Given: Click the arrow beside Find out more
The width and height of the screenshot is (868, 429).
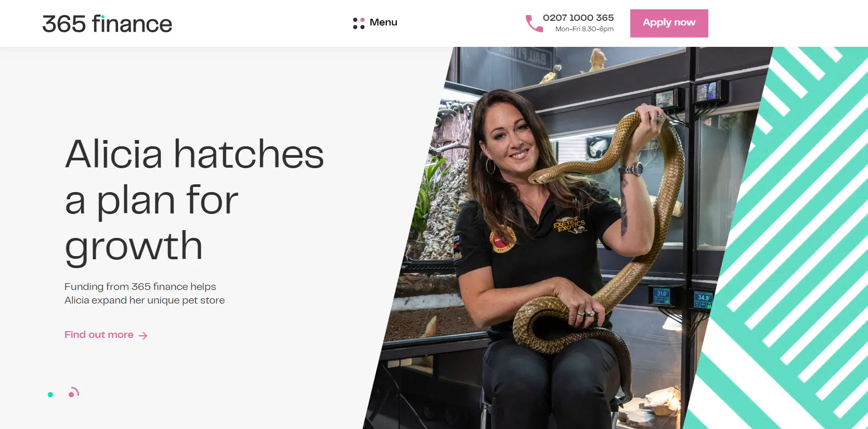Looking at the screenshot, I should tap(144, 336).
